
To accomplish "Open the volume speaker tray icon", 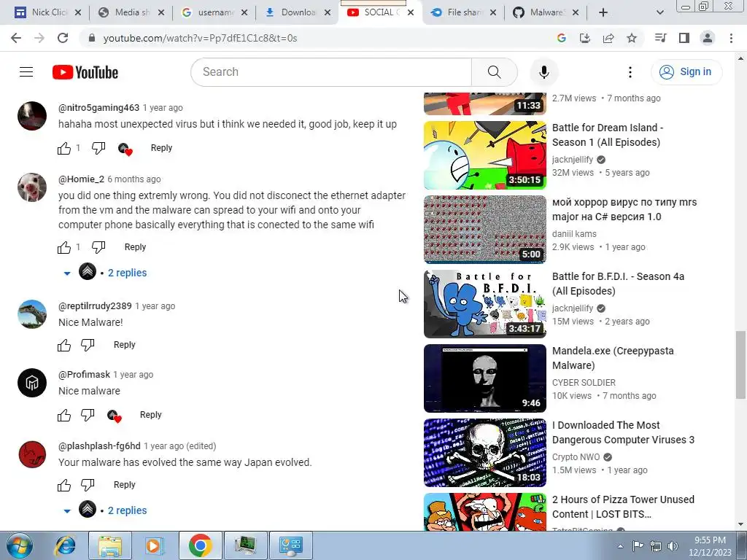I will [x=673, y=546].
